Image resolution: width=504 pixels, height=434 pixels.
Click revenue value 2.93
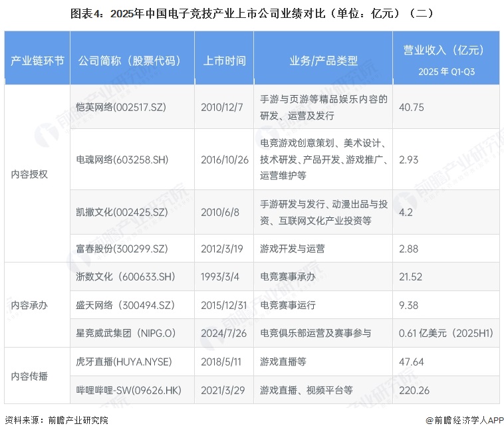(x=408, y=160)
